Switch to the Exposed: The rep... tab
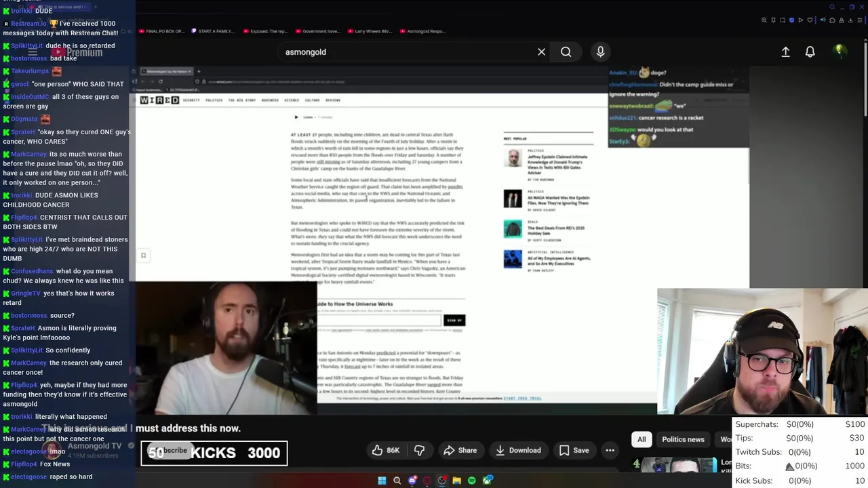Image resolution: width=868 pixels, height=488 pixels. pyautogui.click(x=265, y=31)
